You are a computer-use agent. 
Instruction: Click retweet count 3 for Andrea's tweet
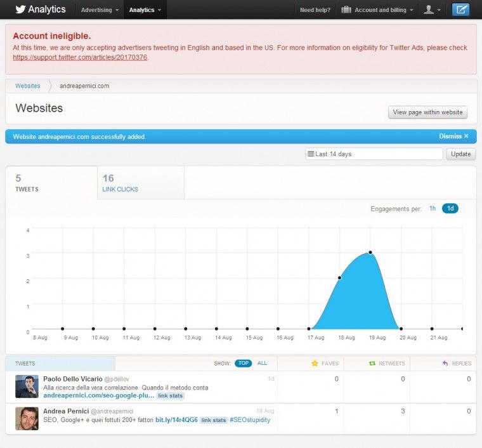(x=403, y=411)
